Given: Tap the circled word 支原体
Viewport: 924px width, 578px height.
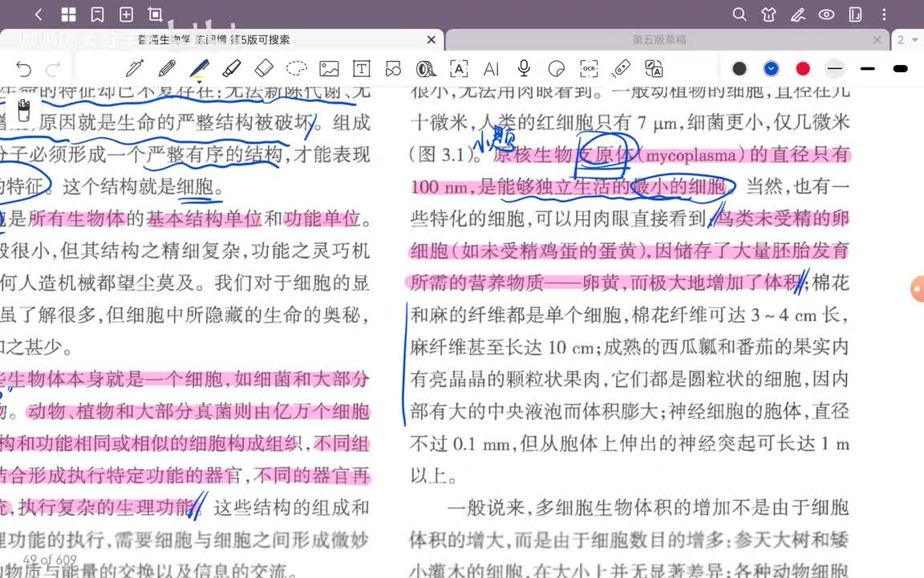Looking at the screenshot, I should click(606, 155).
